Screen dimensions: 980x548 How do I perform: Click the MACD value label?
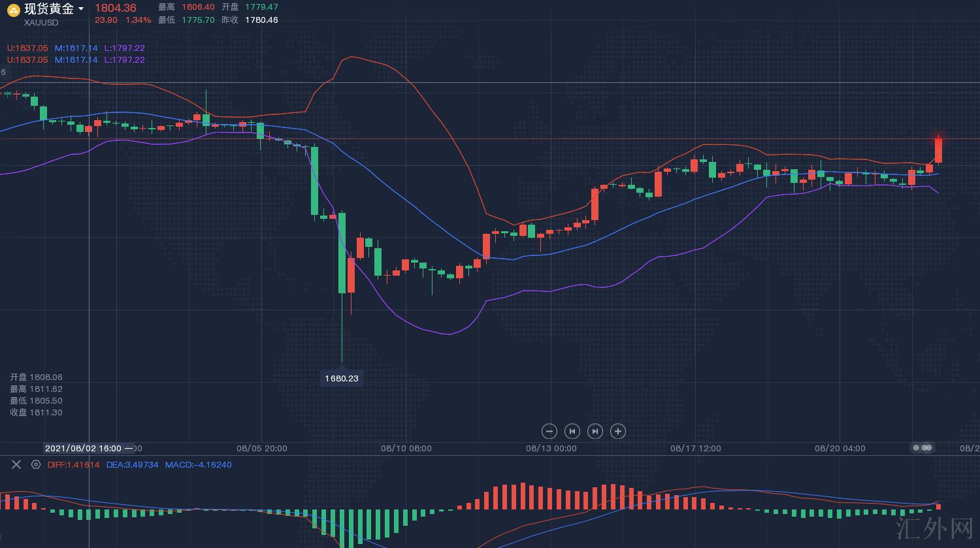coord(198,465)
